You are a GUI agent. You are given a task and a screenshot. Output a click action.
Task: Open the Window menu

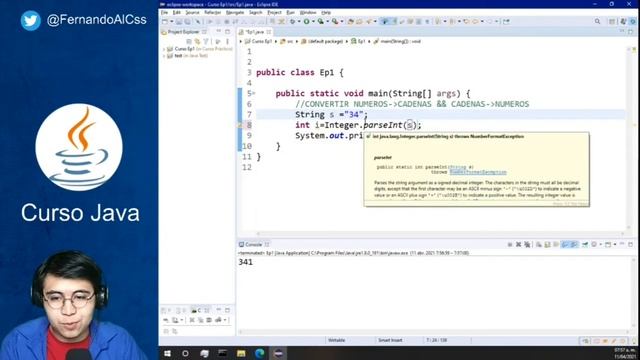(308, 13)
